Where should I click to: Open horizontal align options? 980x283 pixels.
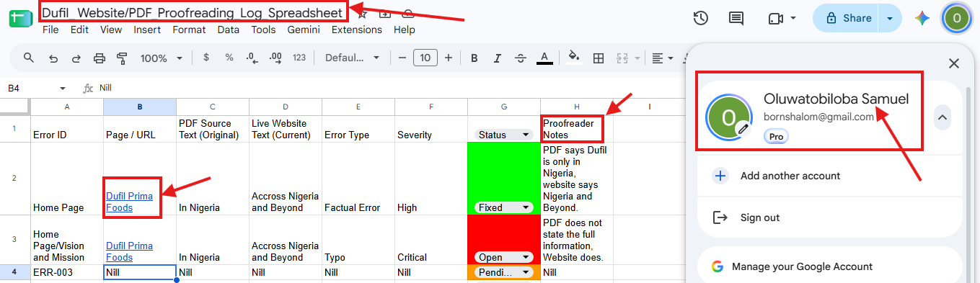click(x=661, y=58)
